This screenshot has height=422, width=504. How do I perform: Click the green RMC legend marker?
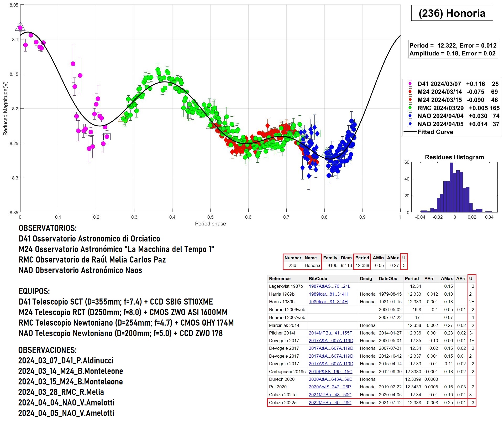coord(410,108)
